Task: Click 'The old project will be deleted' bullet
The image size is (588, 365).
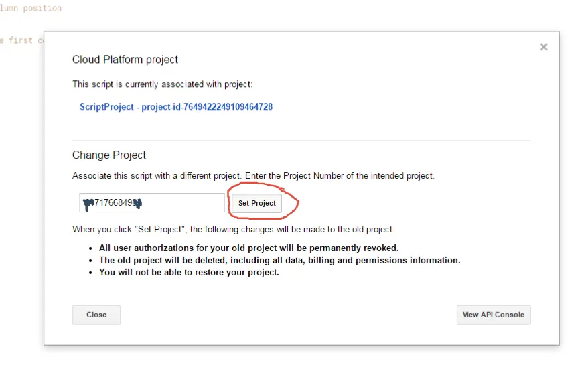Action: click(x=280, y=261)
